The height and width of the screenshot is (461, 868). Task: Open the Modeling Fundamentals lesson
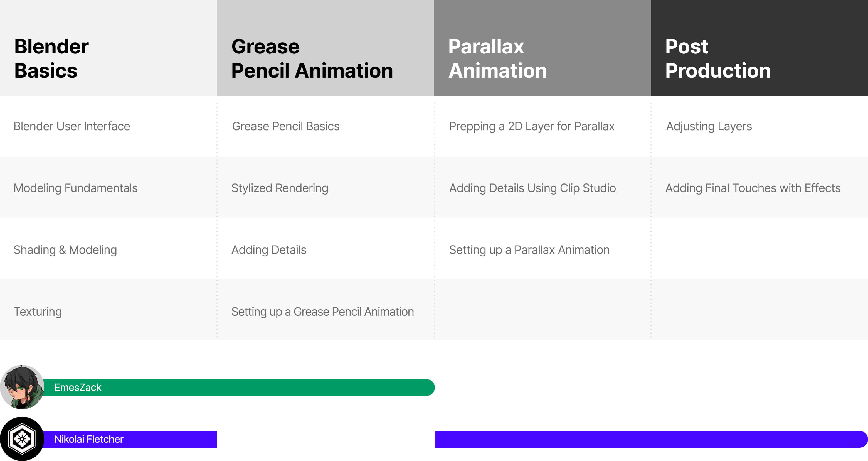click(x=75, y=188)
